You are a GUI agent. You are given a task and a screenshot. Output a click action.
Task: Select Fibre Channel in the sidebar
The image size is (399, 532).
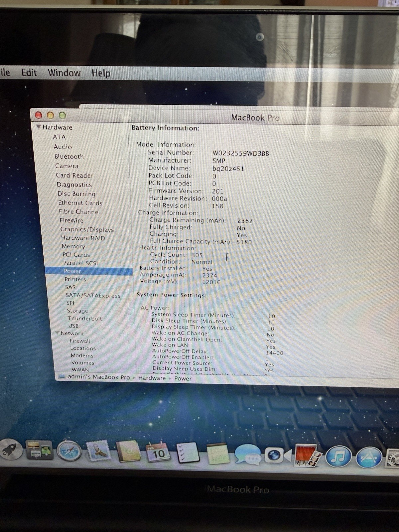[79, 212]
